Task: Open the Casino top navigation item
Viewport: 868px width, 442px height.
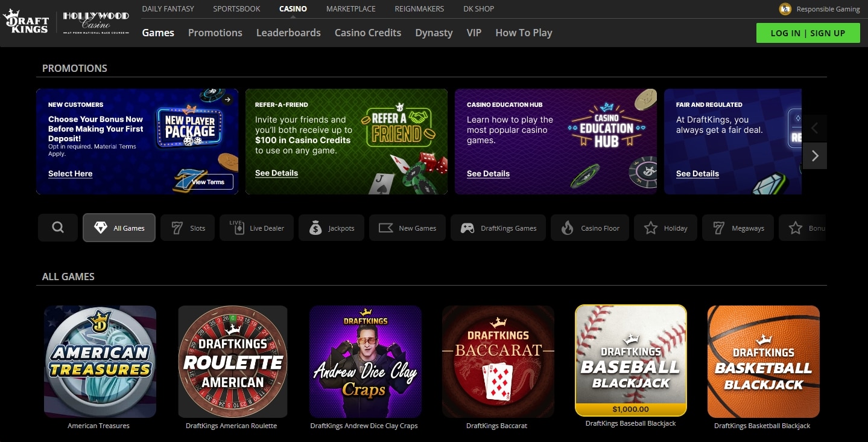Action: tap(293, 8)
